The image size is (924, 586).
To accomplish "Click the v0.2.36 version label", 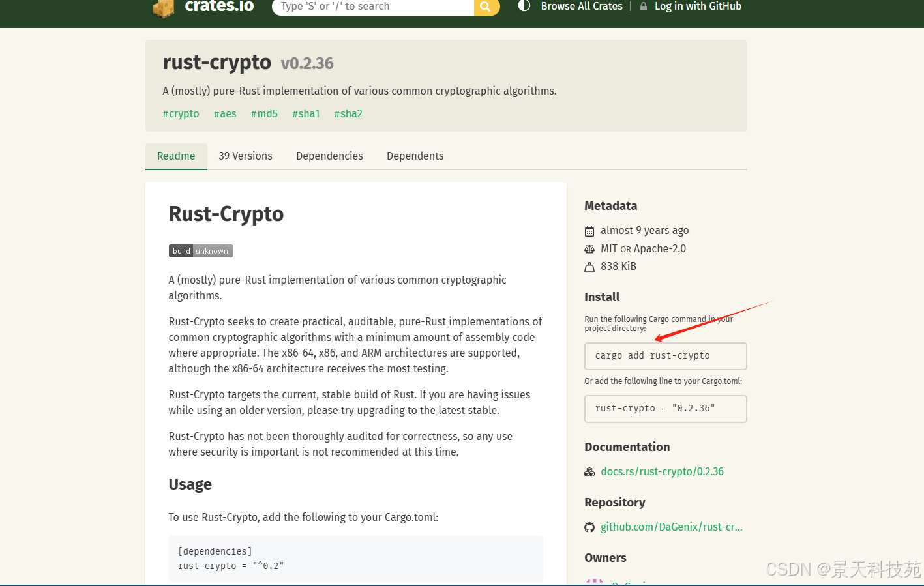I will [307, 64].
